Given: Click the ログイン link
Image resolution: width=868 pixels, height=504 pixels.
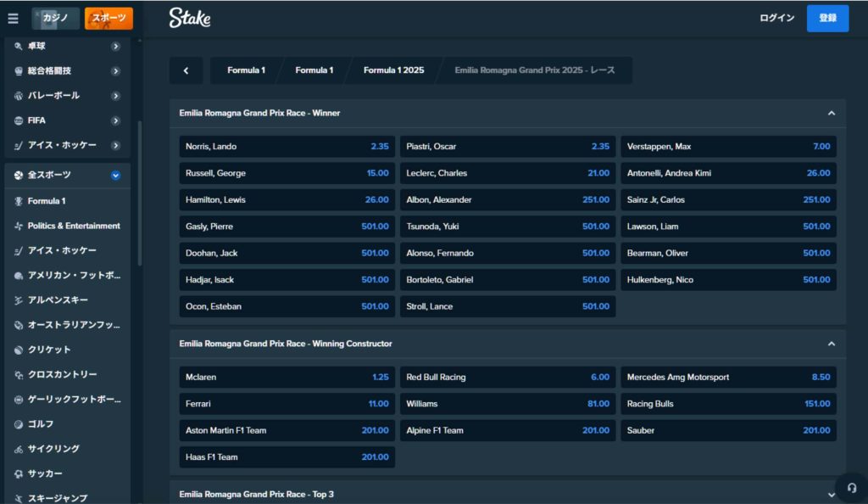Looking at the screenshot, I should click(x=776, y=19).
